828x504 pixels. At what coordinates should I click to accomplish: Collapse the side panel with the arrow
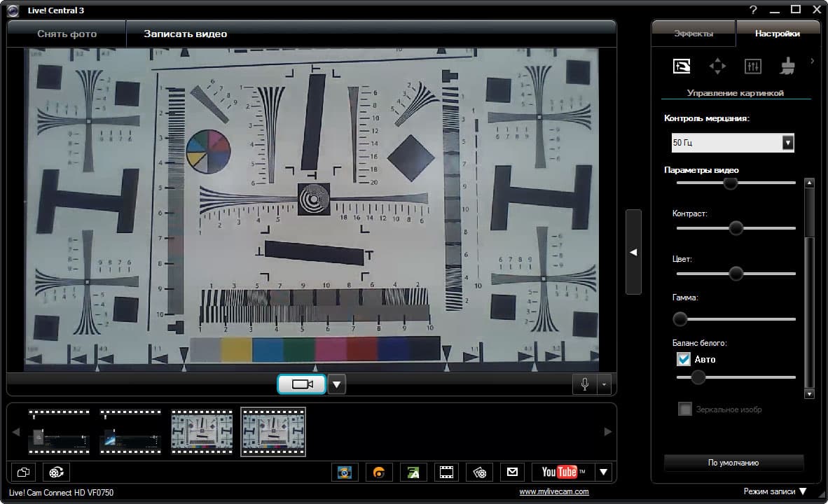(633, 252)
